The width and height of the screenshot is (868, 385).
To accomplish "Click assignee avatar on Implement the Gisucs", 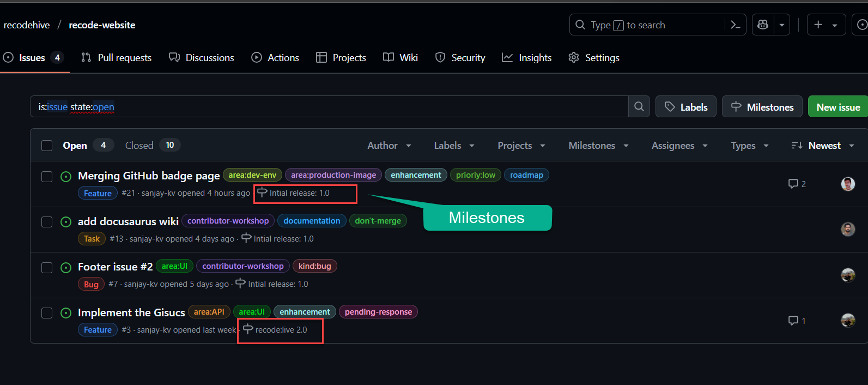I will (848, 320).
